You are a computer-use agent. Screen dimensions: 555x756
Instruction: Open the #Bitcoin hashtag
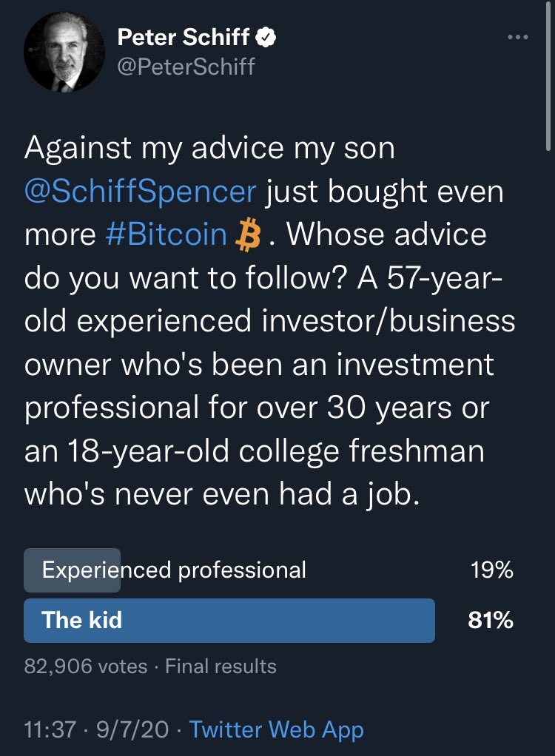[165, 234]
